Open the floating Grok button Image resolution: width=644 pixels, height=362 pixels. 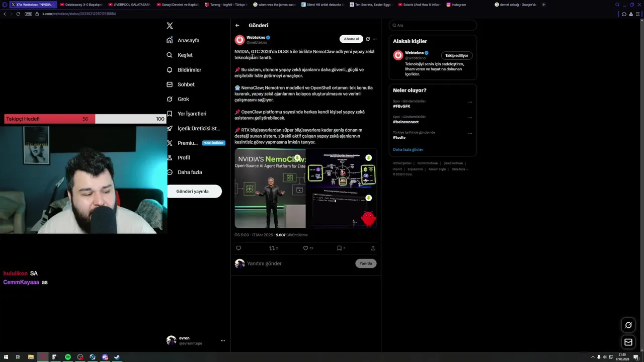(628, 325)
